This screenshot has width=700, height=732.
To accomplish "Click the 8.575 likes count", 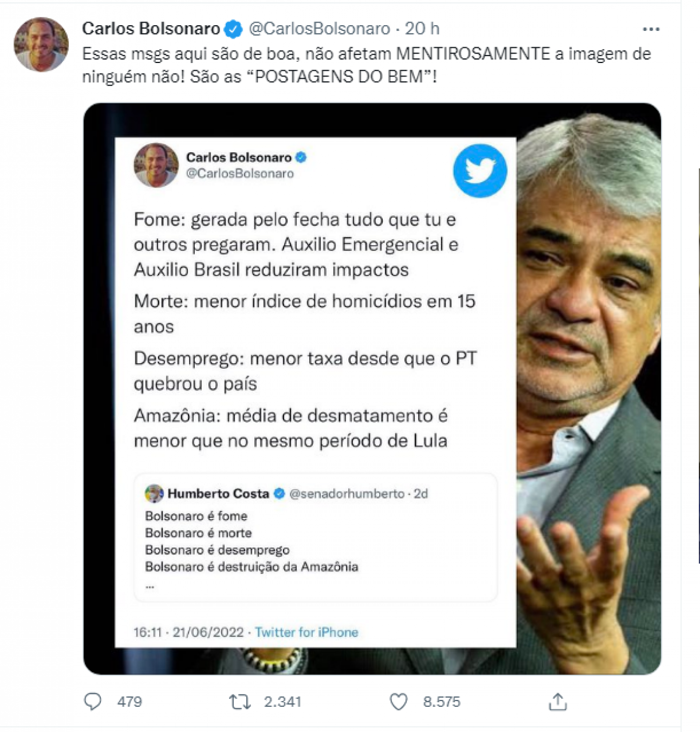I will click(442, 701).
